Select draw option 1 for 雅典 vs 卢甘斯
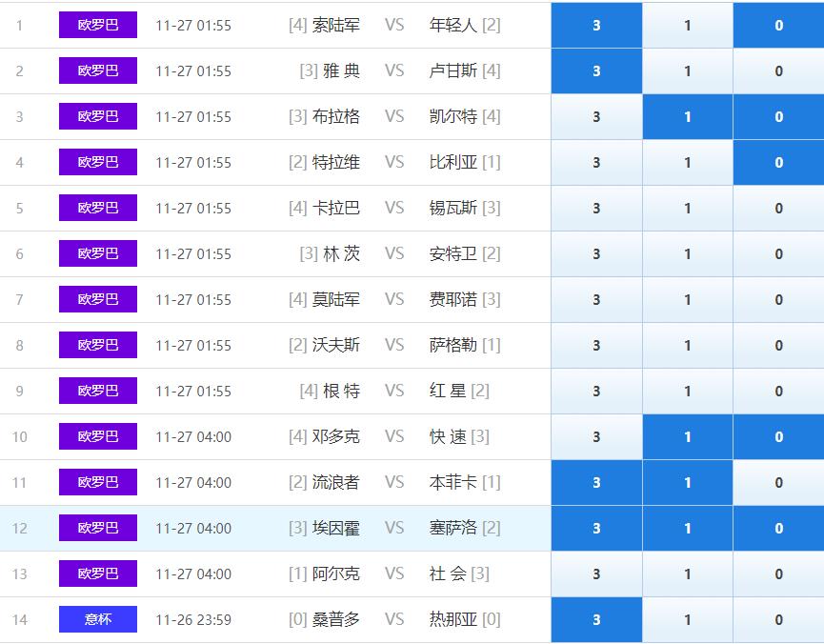The width and height of the screenshot is (824, 644). click(x=688, y=70)
